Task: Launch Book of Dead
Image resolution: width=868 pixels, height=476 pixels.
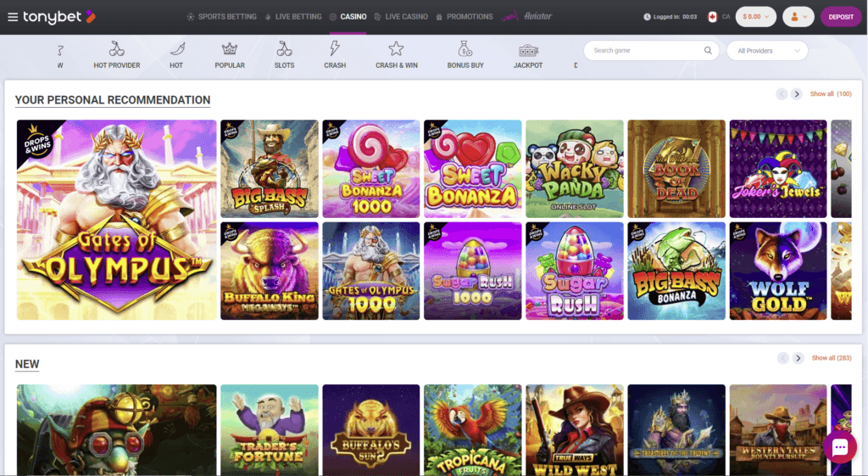Action: pos(676,169)
